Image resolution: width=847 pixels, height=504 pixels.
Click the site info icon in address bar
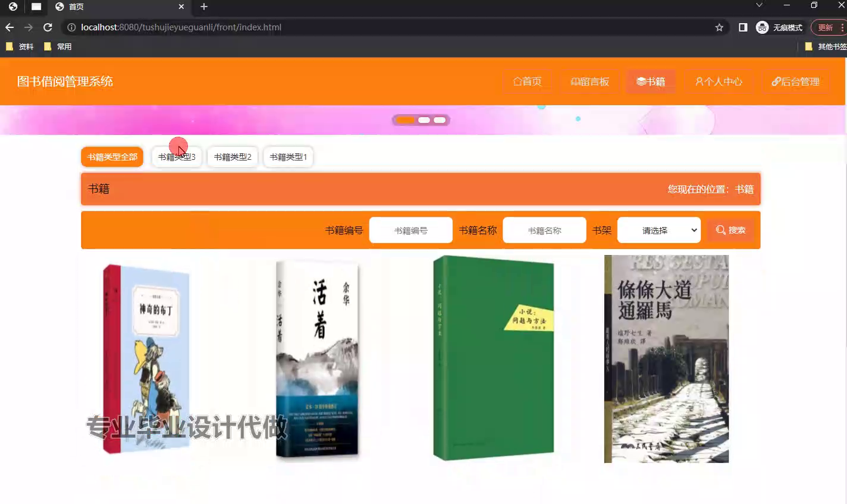71,27
